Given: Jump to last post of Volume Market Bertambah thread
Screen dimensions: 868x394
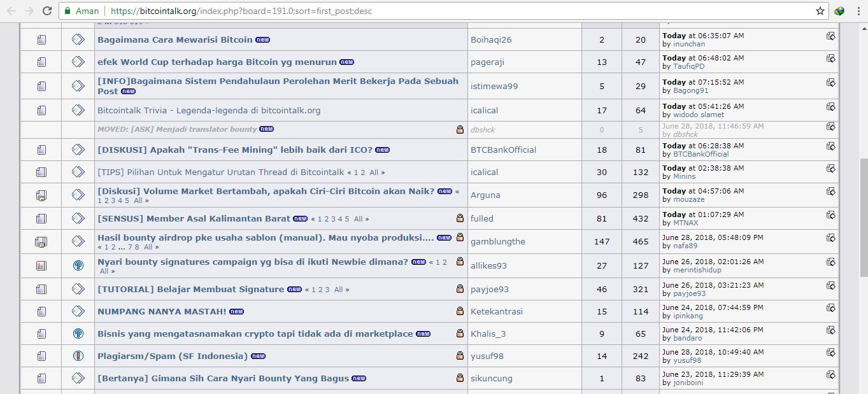Looking at the screenshot, I should pos(831,192).
